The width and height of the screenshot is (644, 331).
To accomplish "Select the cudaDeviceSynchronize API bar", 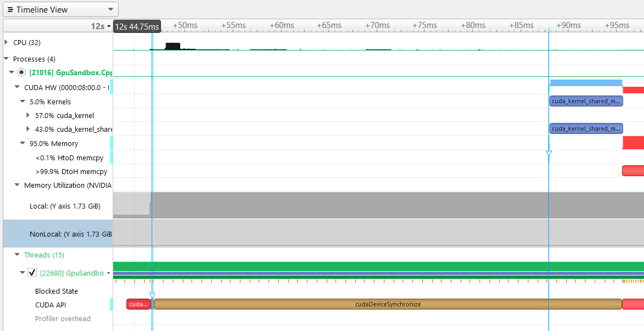I will coord(388,304).
